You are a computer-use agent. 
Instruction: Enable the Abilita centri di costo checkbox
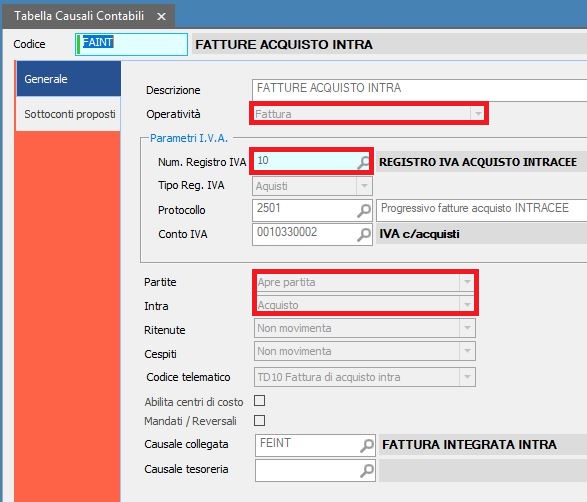tap(259, 401)
